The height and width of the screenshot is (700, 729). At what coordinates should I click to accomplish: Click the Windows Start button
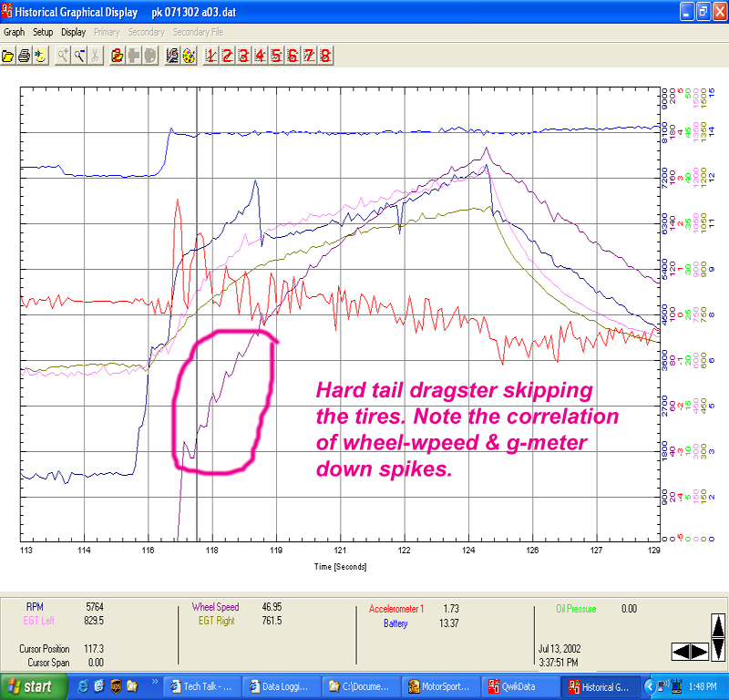tap(30, 685)
